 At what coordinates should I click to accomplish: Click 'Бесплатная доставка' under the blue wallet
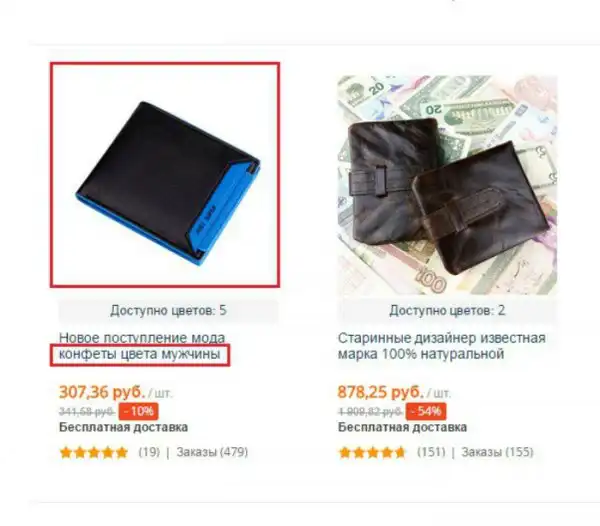click(123, 427)
